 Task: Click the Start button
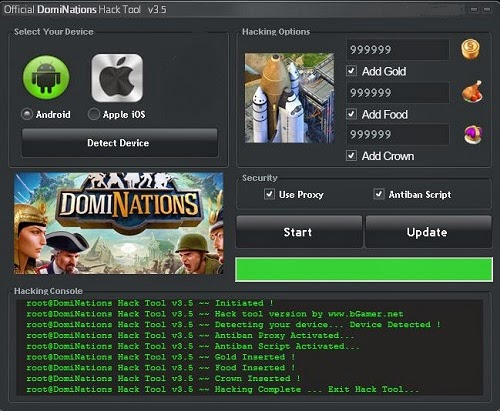click(299, 232)
